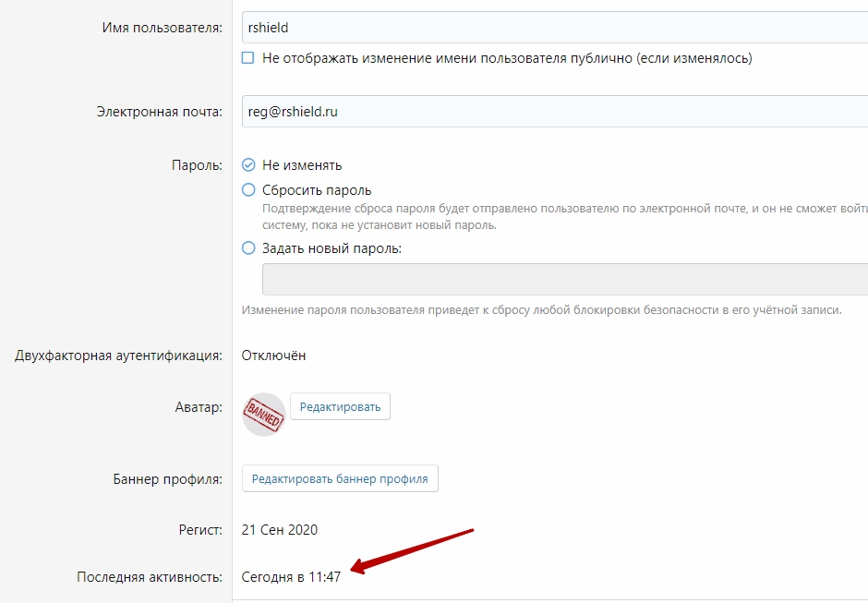
Task: Select the 'Задать новый пароль' radio button
Action: coord(248,248)
